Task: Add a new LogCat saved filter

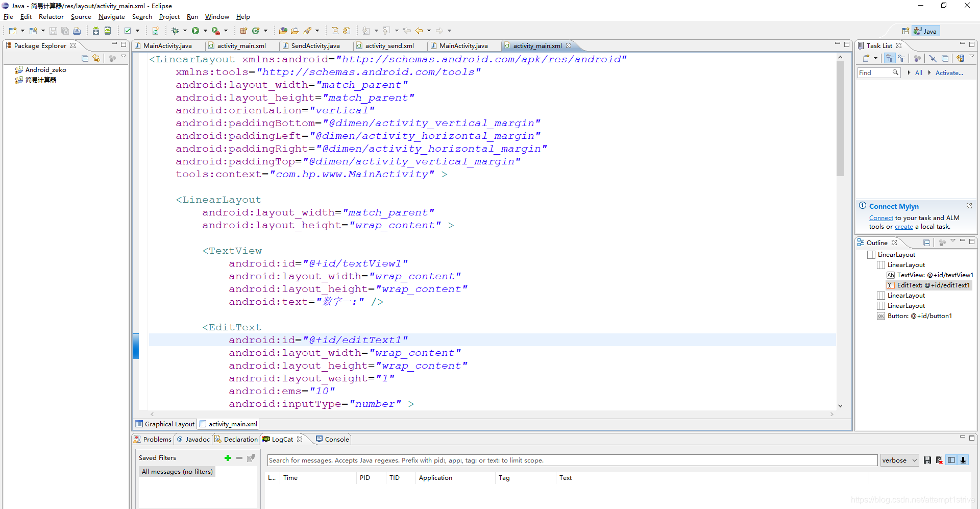Action: [228, 458]
